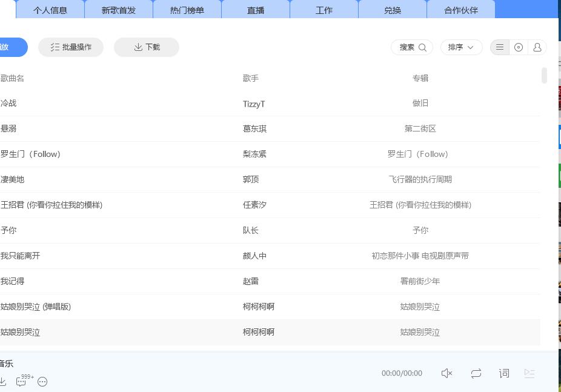Screen dimensions: 561x392
Task: Toggle the loop playback mode icon
Action: [476, 373]
